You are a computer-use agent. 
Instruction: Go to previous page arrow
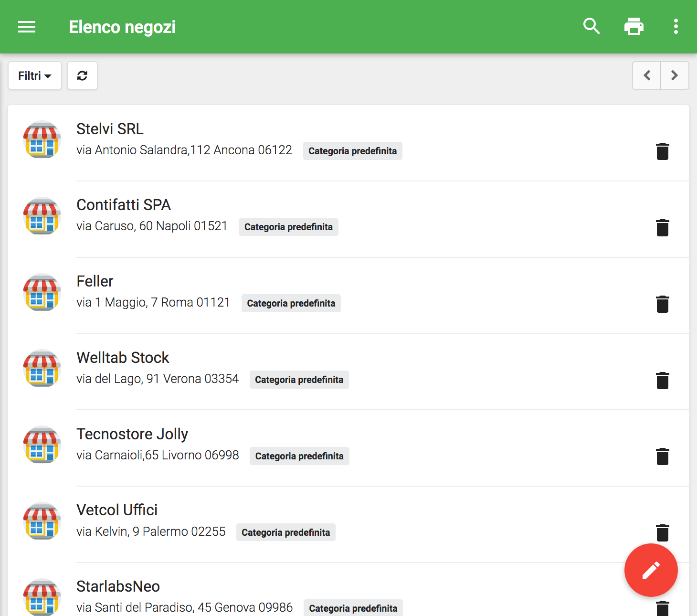(647, 75)
